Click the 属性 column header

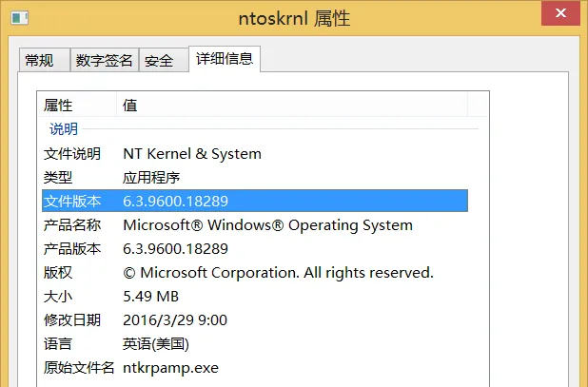click(77, 105)
